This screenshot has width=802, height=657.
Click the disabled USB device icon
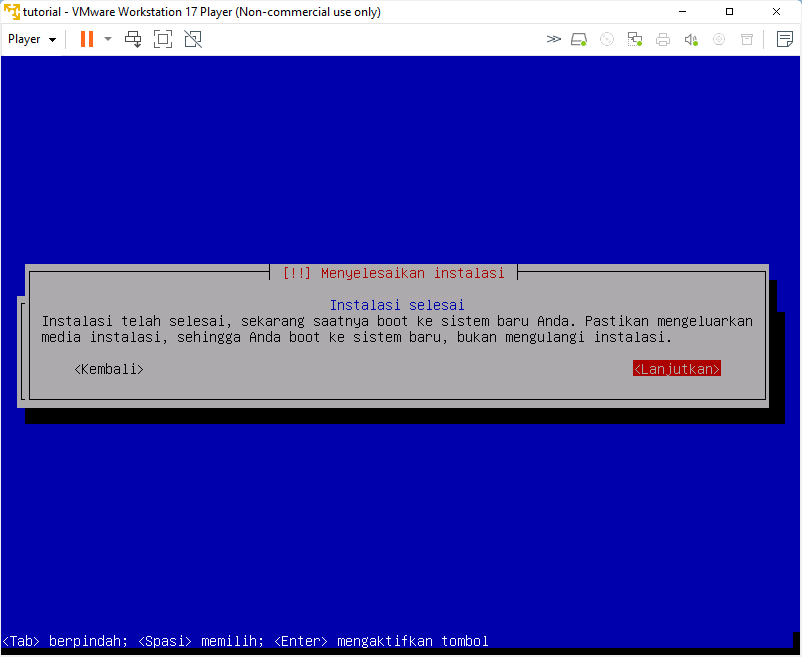click(747, 39)
